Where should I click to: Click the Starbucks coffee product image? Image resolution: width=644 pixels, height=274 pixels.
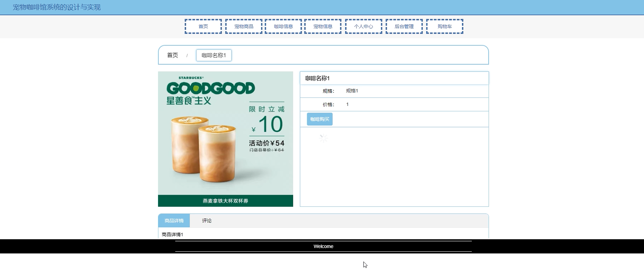pyautogui.click(x=226, y=139)
